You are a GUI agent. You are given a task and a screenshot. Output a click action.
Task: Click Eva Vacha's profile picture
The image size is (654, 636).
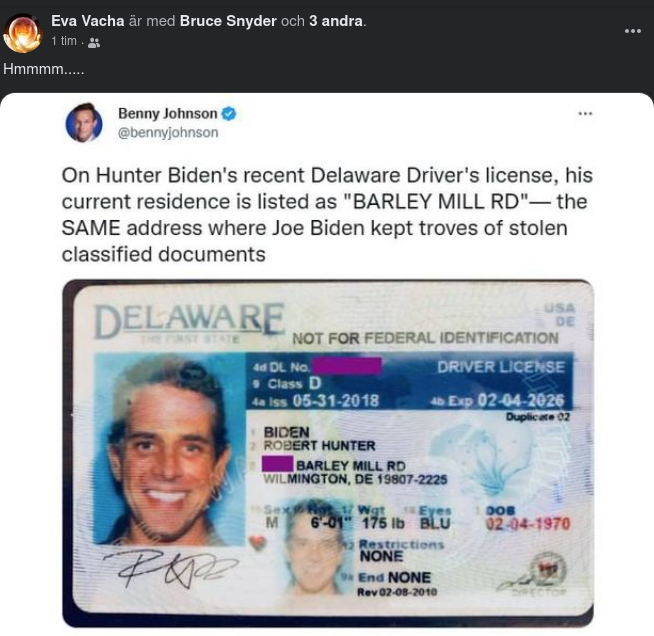point(22,32)
